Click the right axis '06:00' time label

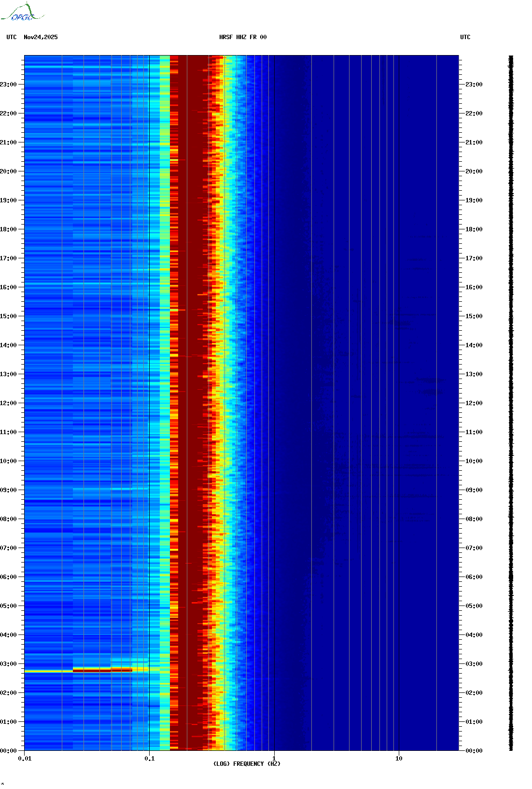coord(474,577)
